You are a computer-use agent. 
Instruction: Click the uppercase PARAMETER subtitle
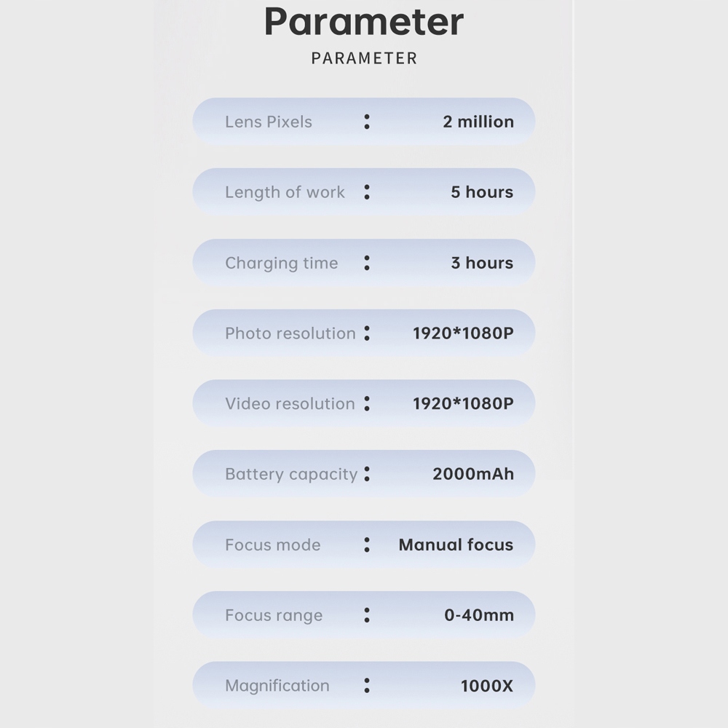pyautogui.click(x=364, y=58)
